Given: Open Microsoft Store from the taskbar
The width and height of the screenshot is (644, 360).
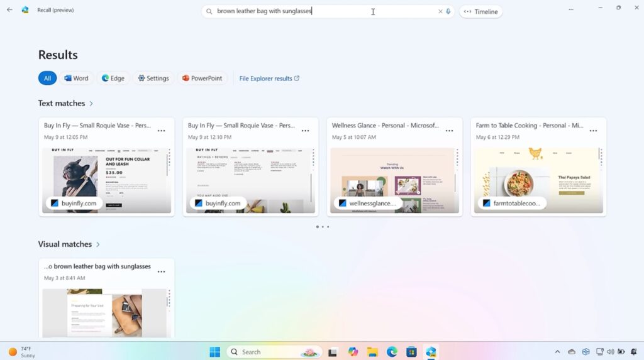Looking at the screenshot, I should pos(411,352).
